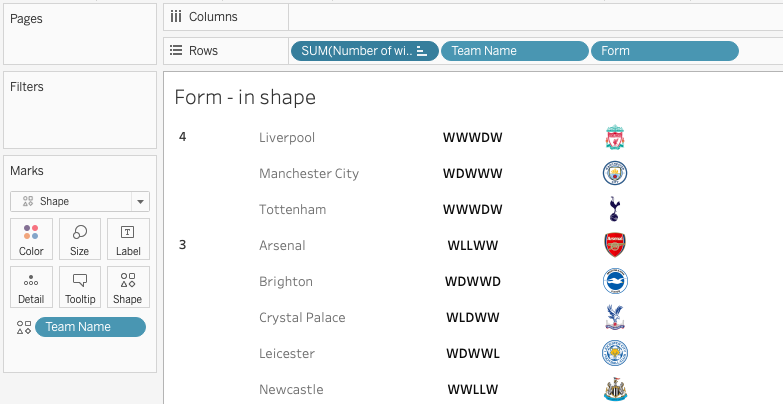Select the Crystal Palace eagle crest
Viewport: 783px width, 404px height.
click(615, 318)
